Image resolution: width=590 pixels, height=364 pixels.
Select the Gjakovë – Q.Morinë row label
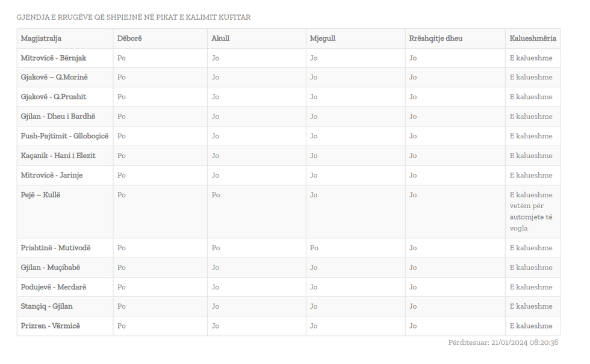tap(54, 78)
